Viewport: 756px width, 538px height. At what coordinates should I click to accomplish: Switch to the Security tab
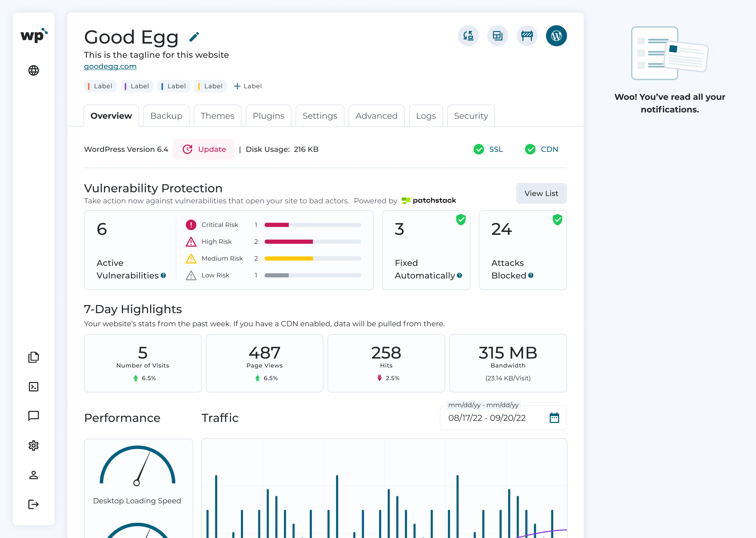[471, 116]
